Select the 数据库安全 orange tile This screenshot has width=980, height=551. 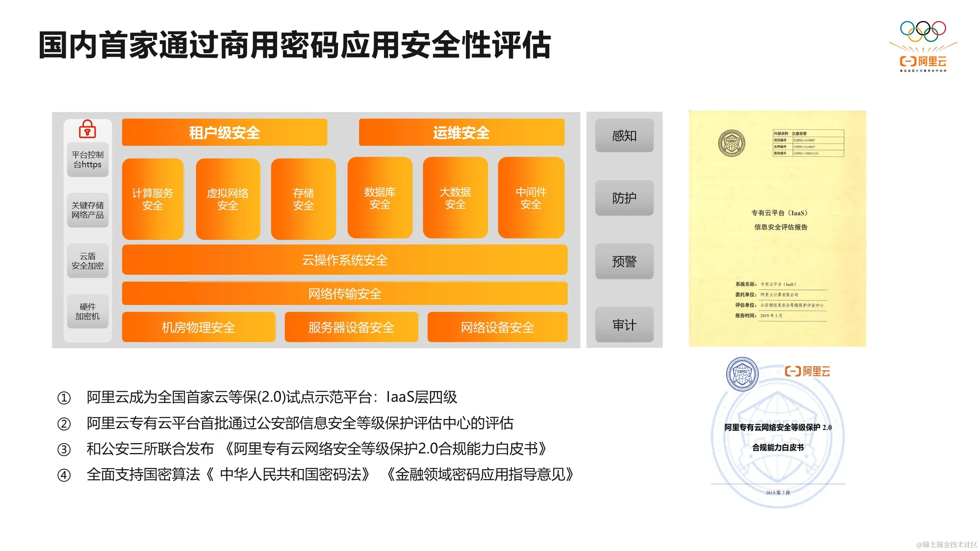click(380, 198)
